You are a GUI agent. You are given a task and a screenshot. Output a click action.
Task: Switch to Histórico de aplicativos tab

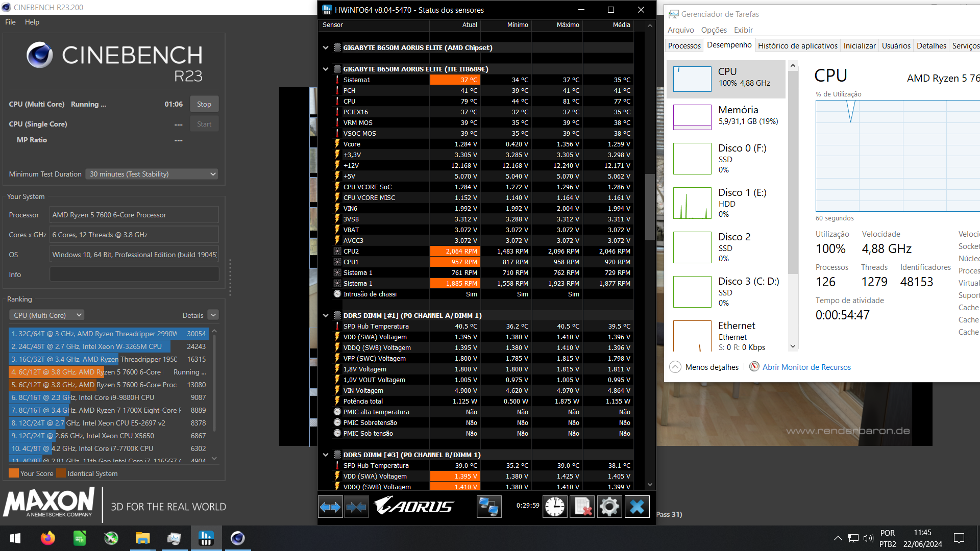(x=798, y=45)
